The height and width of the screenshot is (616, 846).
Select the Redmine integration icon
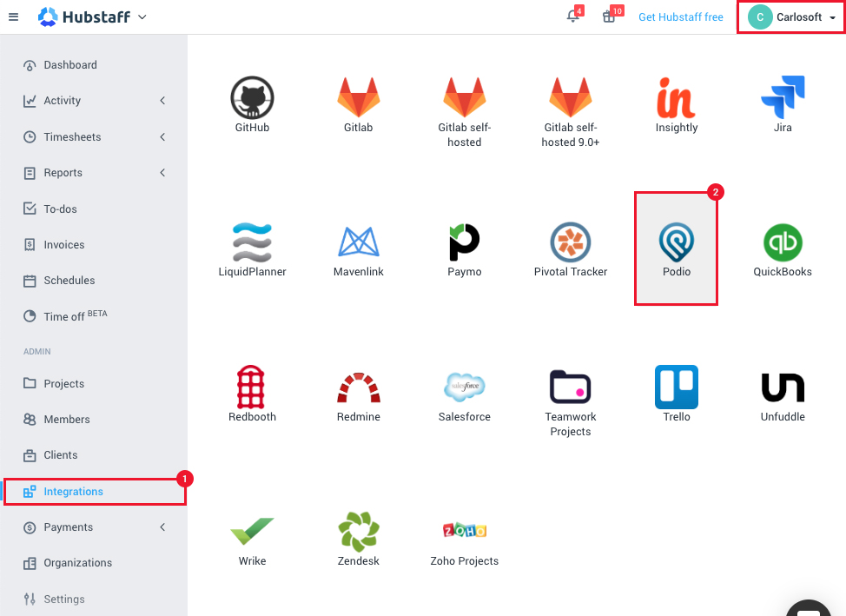tap(358, 387)
